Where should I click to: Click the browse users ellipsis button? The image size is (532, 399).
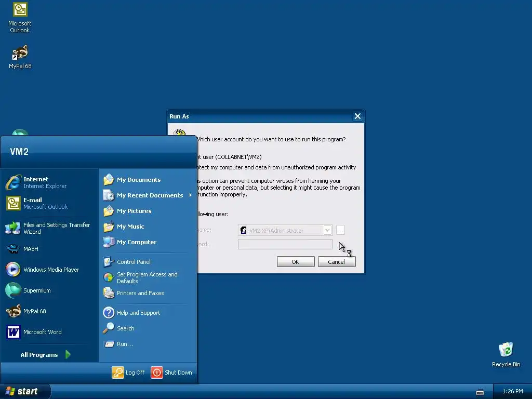[340, 230]
